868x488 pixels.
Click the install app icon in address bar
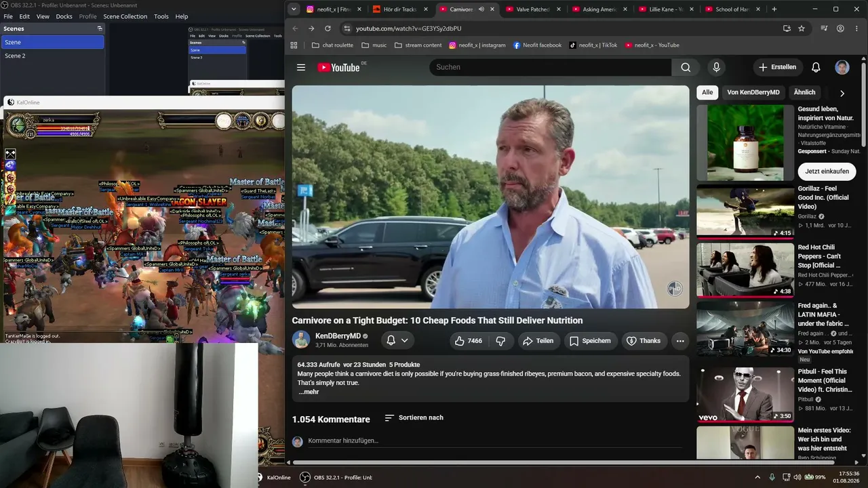click(787, 28)
